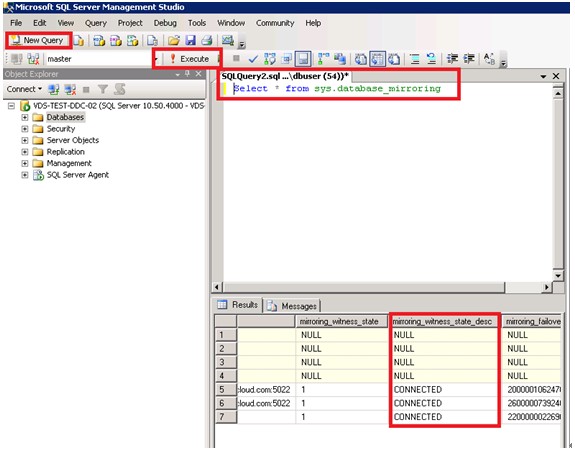The height and width of the screenshot is (462, 575).
Task: Switch to the Messages tab
Action: (293, 306)
